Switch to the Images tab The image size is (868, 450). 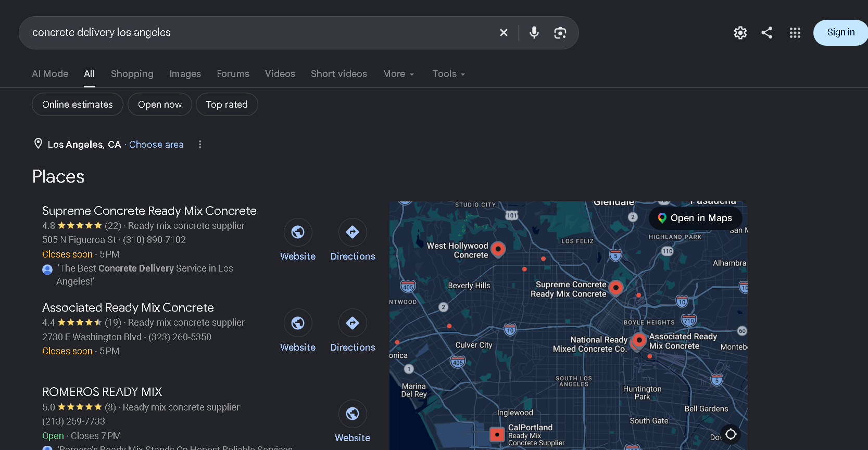point(185,74)
